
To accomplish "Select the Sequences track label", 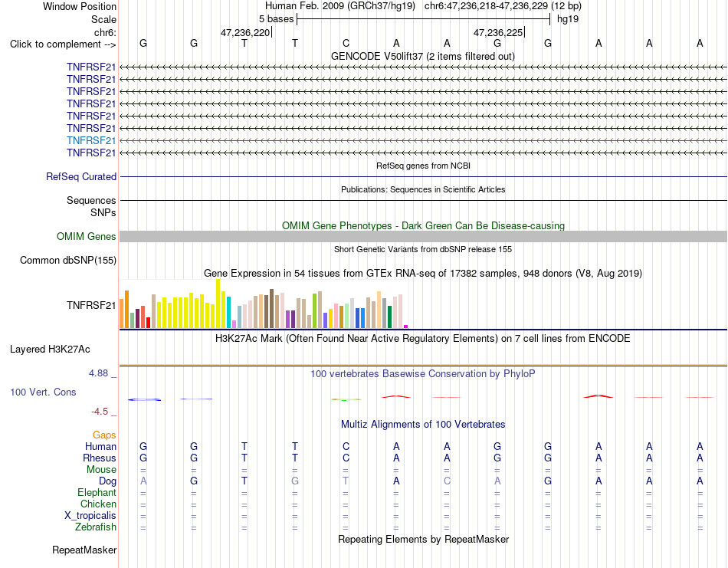I will (x=91, y=201).
